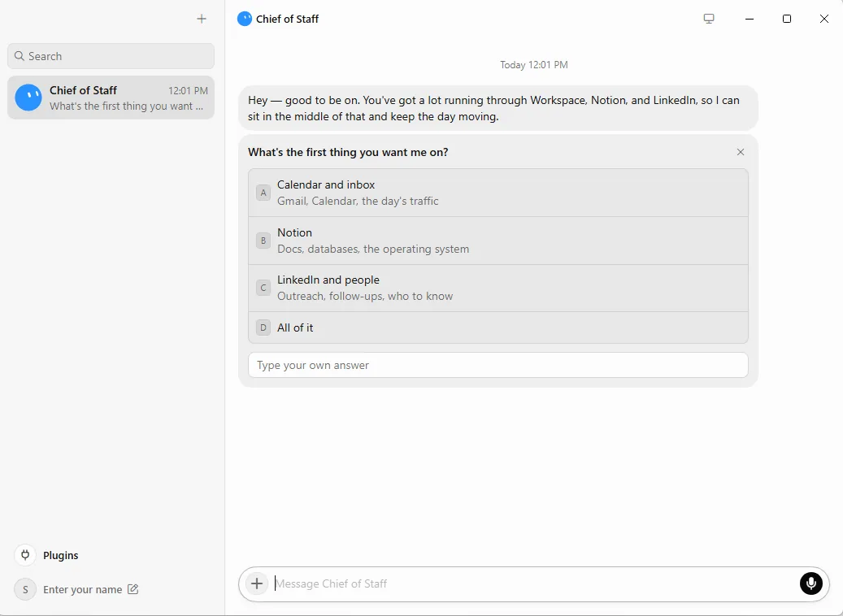The image size is (843, 616).
Task: Focus the Type your own answer field
Action: click(498, 365)
